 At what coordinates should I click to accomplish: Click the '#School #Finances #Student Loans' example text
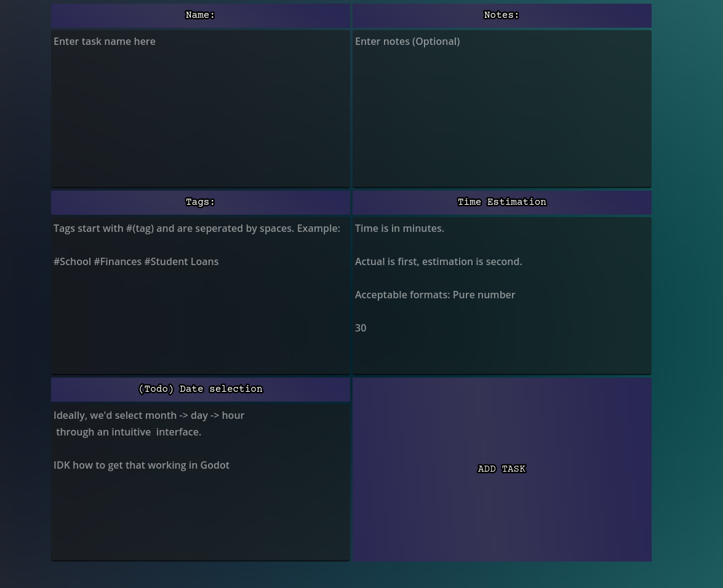pos(136,261)
